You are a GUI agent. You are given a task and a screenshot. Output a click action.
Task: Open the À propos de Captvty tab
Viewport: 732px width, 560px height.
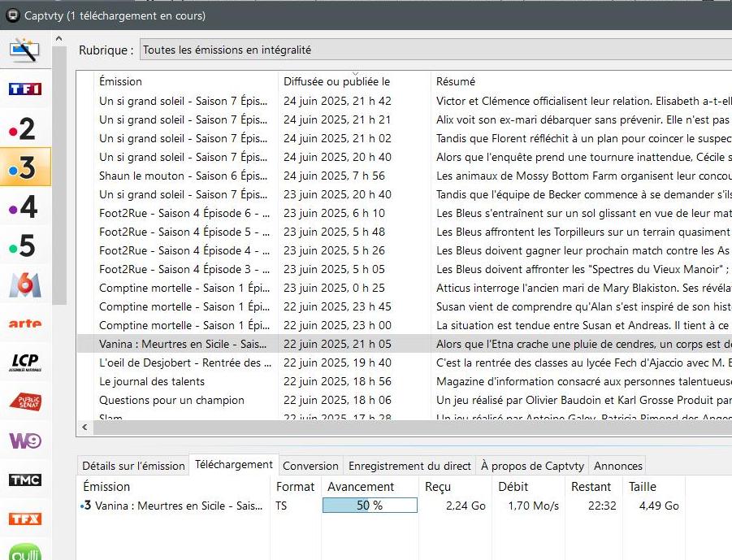[532, 466]
